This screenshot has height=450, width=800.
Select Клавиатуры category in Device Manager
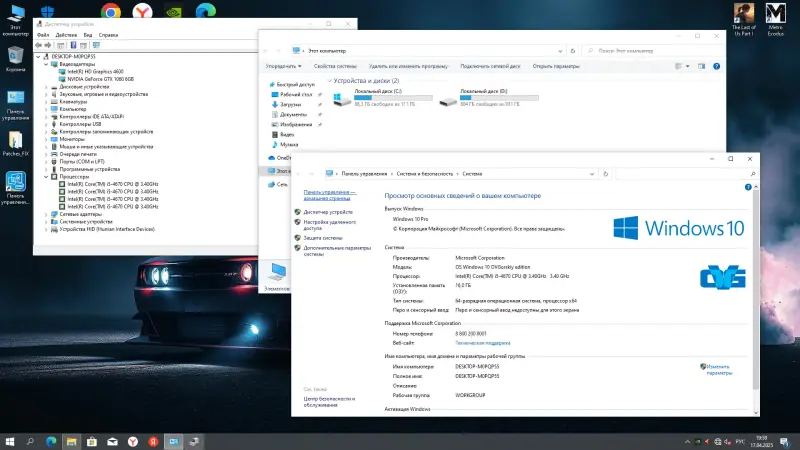point(73,102)
